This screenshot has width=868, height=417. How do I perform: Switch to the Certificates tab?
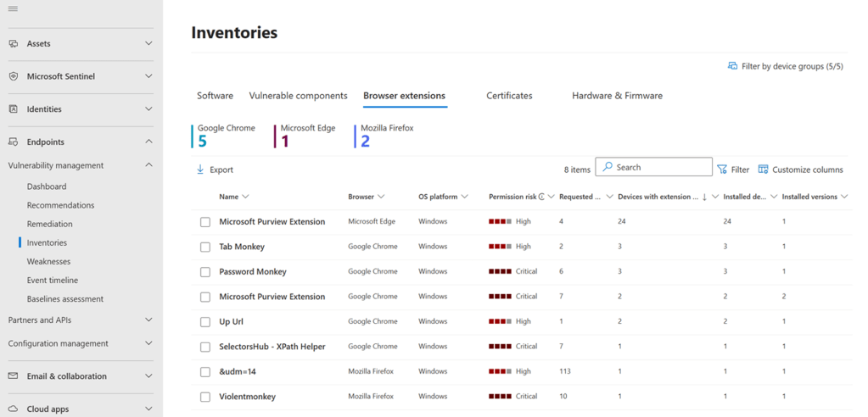tap(509, 96)
